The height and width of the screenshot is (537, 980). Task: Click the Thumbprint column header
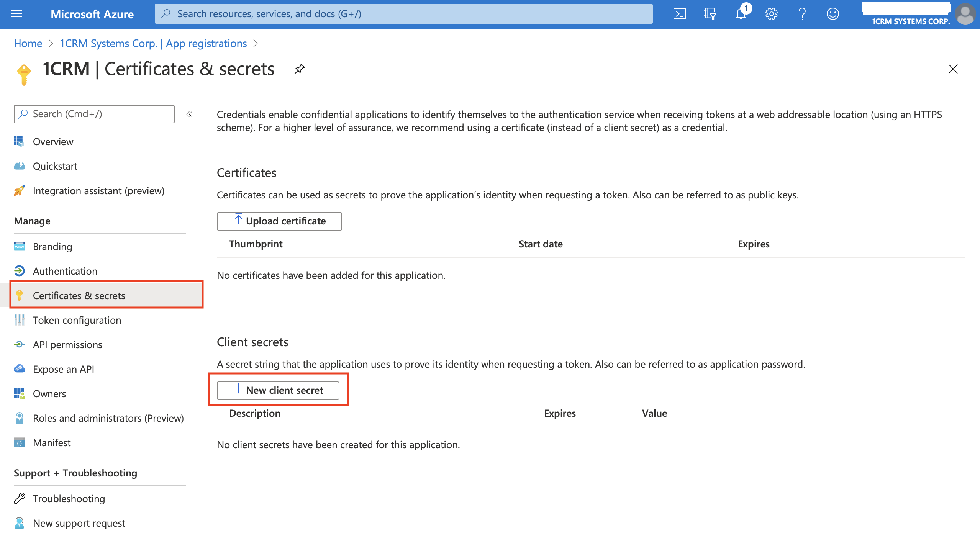tap(256, 244)
